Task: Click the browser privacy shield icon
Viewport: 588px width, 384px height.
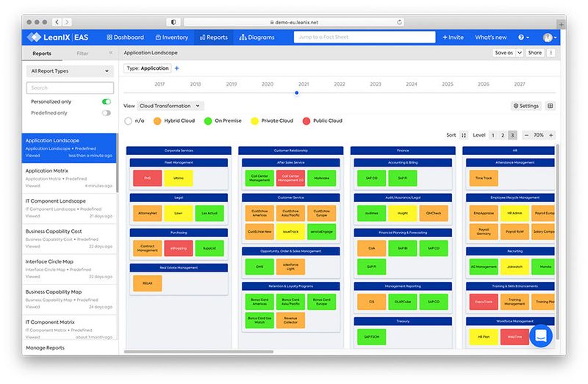Action: [x=173, y=22]
